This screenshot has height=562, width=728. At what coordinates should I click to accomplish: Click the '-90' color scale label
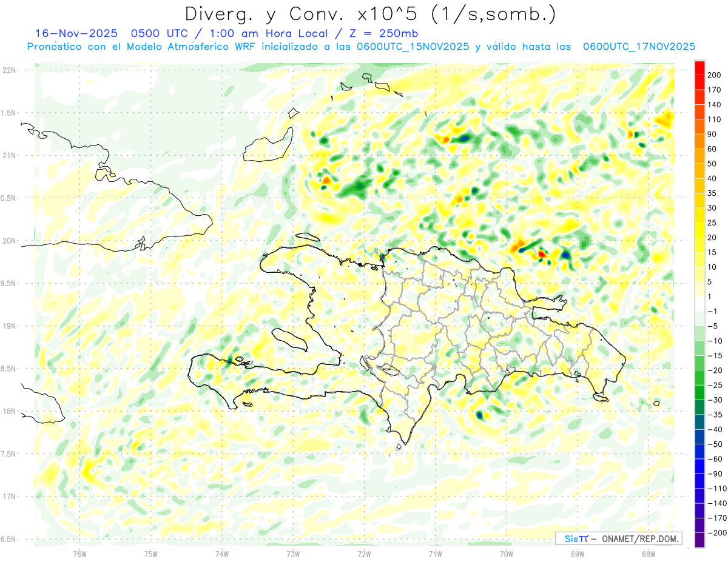[716, 473]
